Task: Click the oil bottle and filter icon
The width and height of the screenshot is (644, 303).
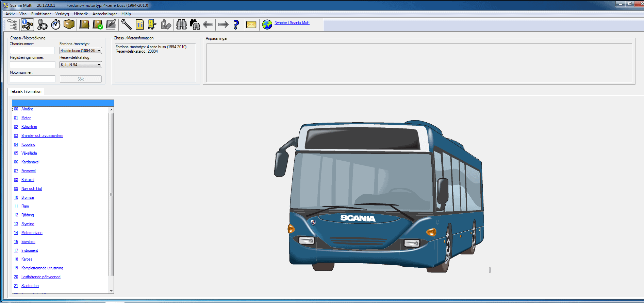Action: tap(166, 24)
